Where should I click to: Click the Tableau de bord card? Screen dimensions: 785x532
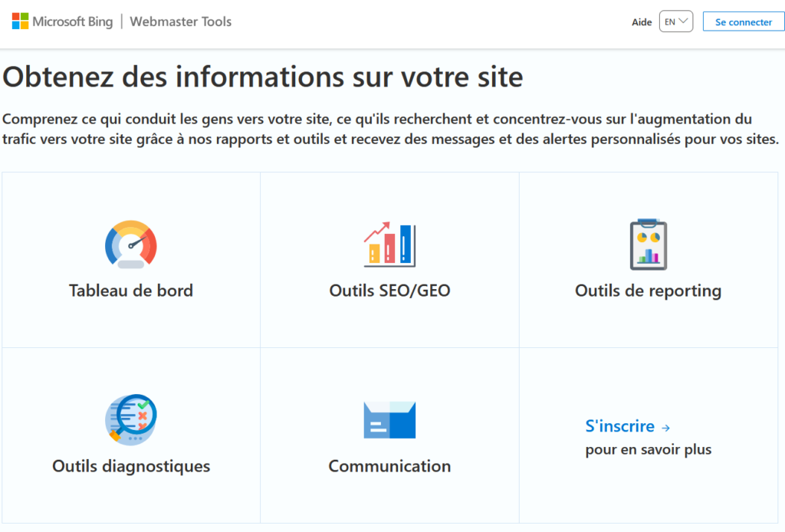click(130, 259)
